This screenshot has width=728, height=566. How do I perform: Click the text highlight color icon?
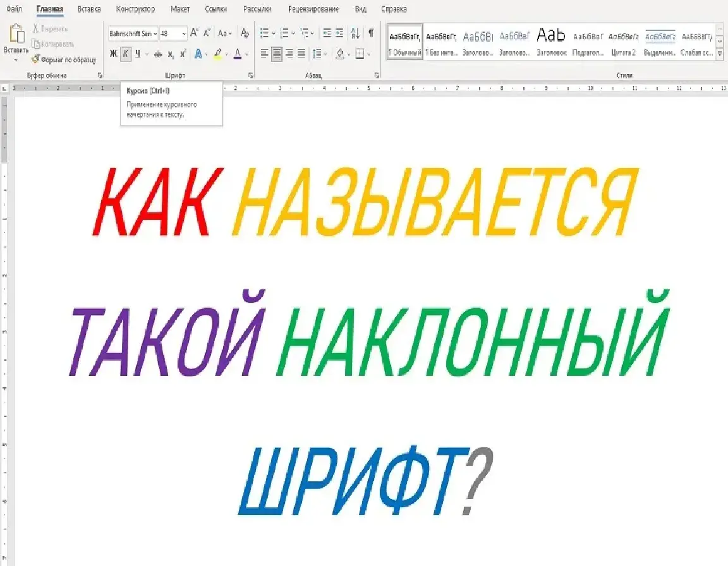[217, 54]
